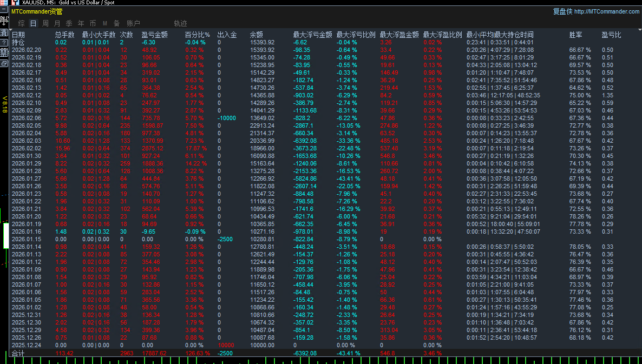Viewport: 642px width, 364px height.
Task: Click the 78.26 % win rate value
Action: [580, 216]
